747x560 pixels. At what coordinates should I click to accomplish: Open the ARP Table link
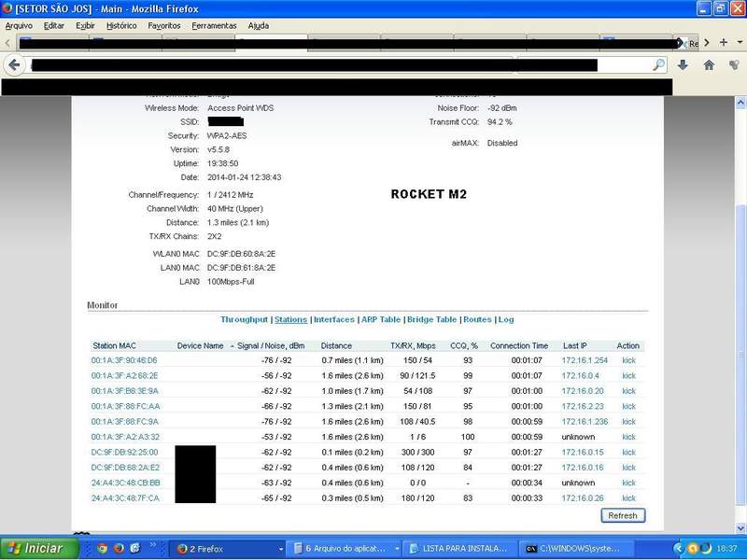click(381, 319)
